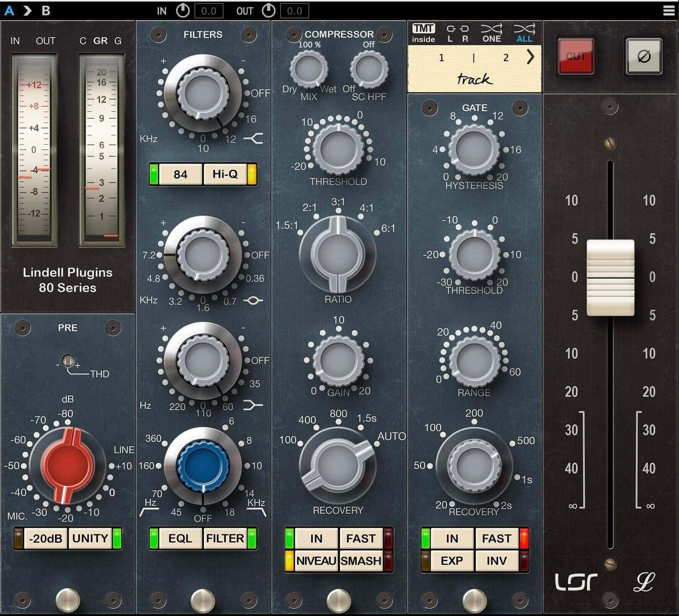The width and height of the screenshot is (679, 616).
Task: Click the FILTERS section bottom pushbutton
Action: tap(203, 600)
